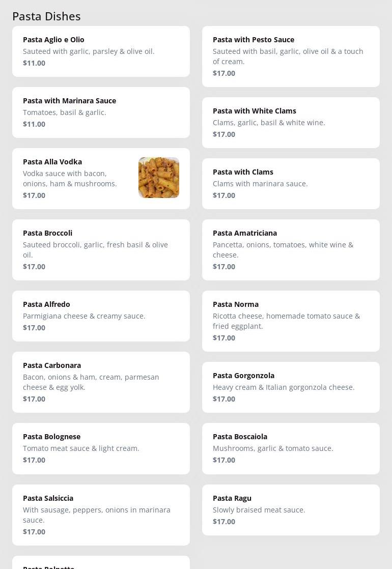
Task: Click the Pasta Dishes section heading
Action: [x=46, y=16]
